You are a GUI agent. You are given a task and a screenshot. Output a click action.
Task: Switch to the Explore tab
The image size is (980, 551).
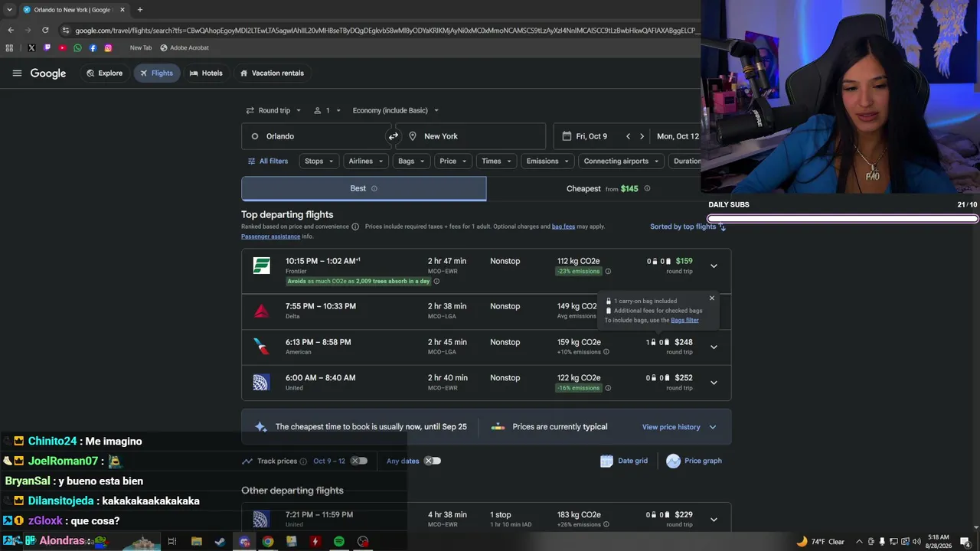[105, 73]
